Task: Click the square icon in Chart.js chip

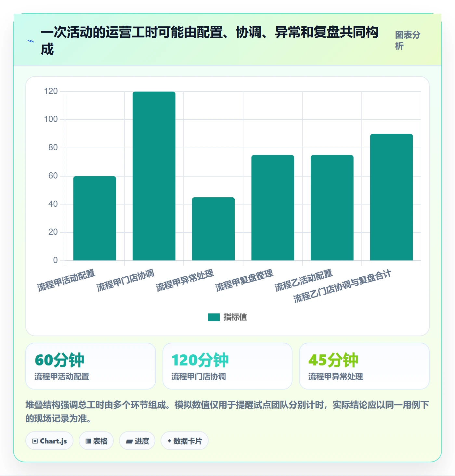Action: point(35,441)
